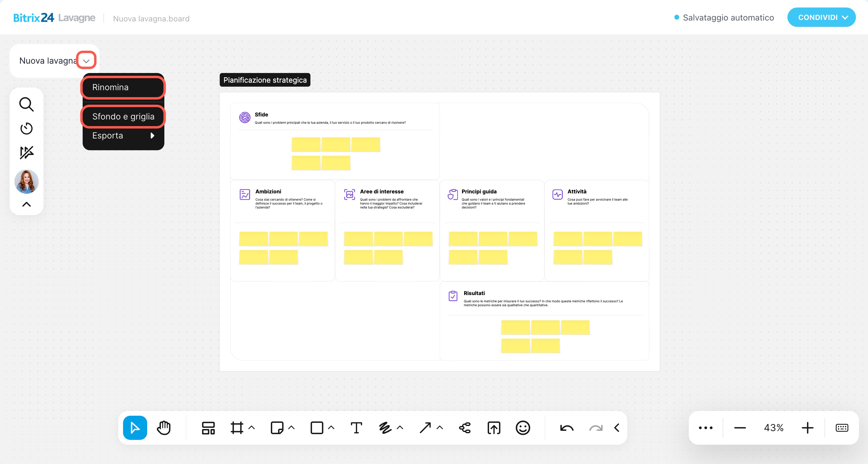Click the user avatar photo
The height and width of the screenshot is (464, 868).
[26, 182]
